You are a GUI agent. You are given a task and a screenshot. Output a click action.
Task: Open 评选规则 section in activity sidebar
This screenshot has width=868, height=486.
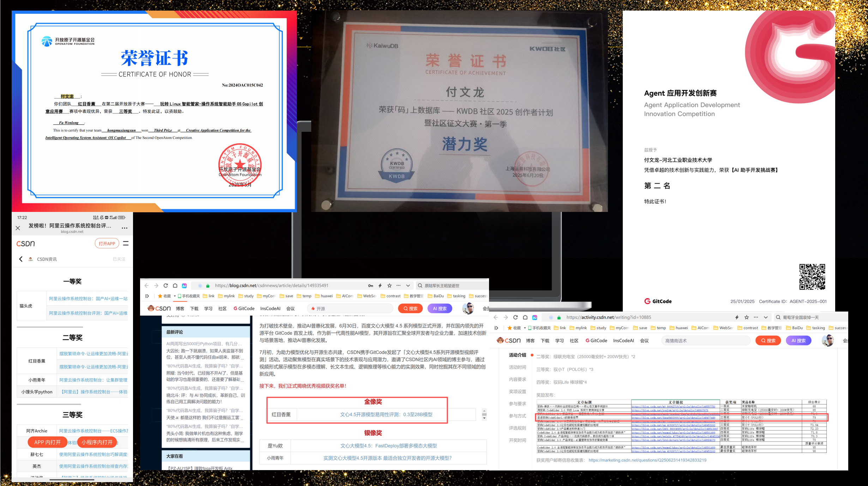[517, 428]
